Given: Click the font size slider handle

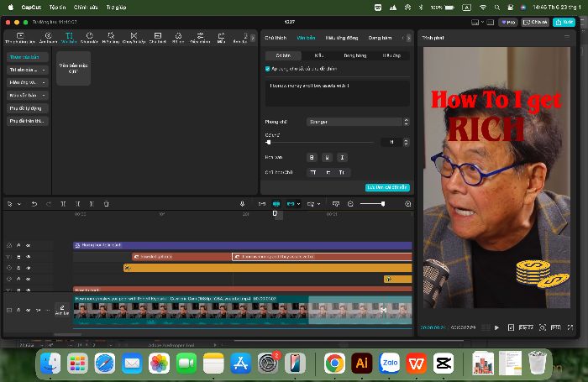Looking at the screenshot, I should click(x=269, y=143).
